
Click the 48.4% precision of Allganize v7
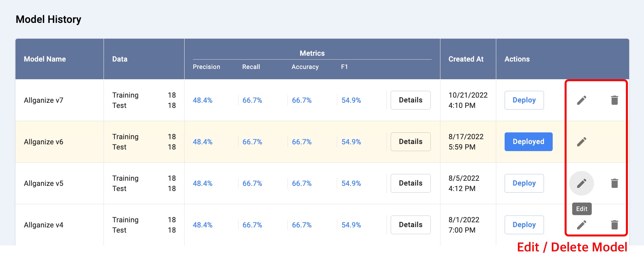point(203,101)
